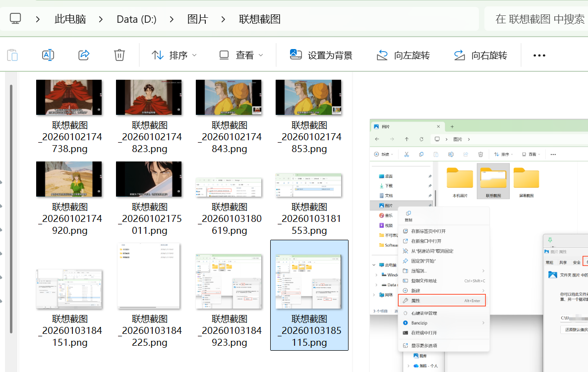
Task: Open the 查看 view dropdown
Action: tap(241, 55)
